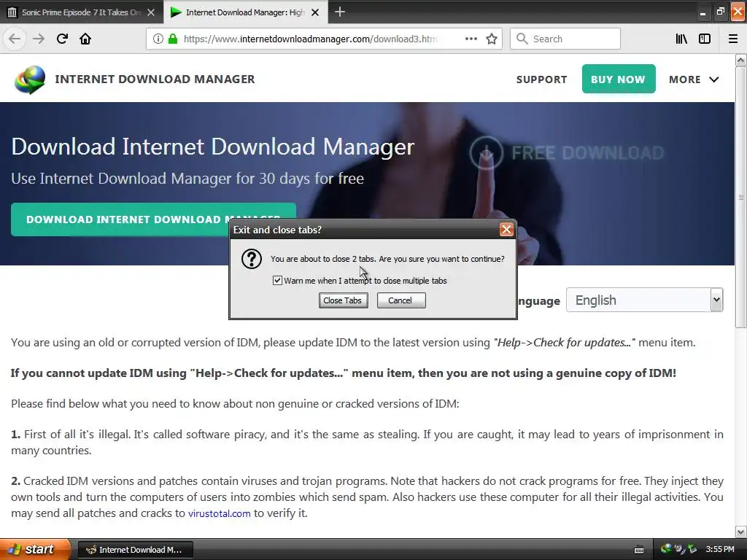Open page actions three-dot menu
747x560 pixels.
click(471, 39)
